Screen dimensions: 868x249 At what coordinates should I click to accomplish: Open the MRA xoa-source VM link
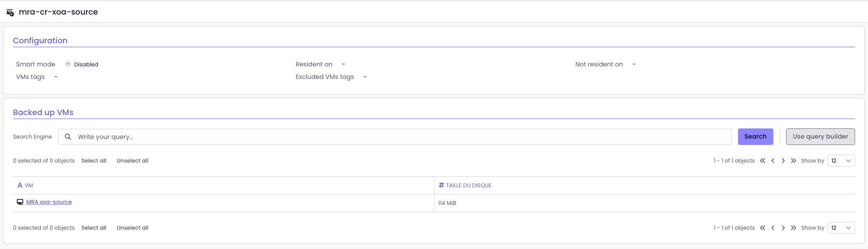pos(49,202)
